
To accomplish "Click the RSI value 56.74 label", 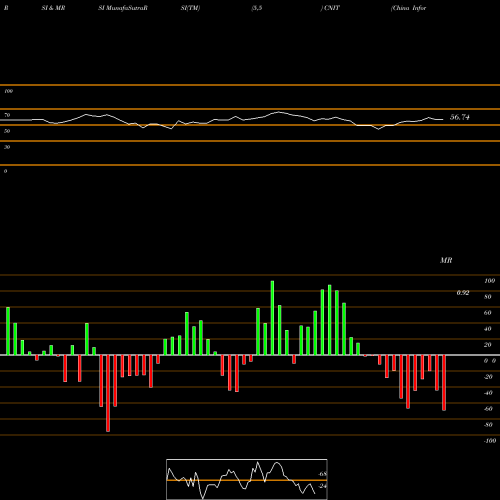I will [x=460, y=117].
